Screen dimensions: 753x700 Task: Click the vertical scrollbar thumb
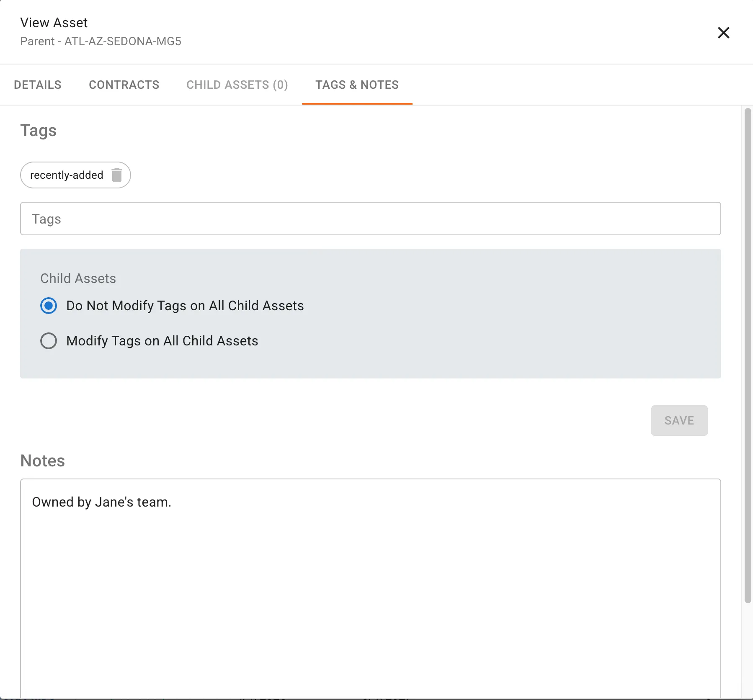(748, 355)
